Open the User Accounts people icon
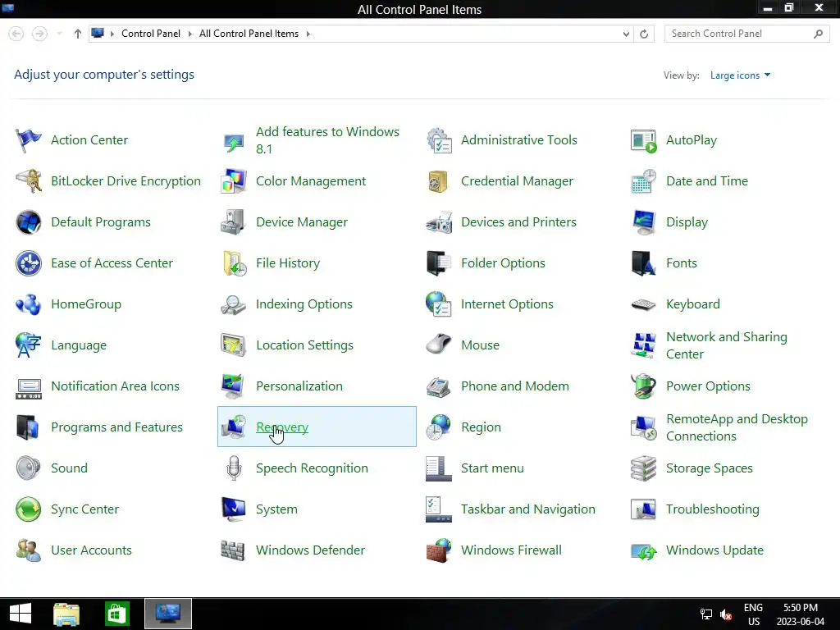The height and width of the screenshot is (630, 840). click(29, 550)
